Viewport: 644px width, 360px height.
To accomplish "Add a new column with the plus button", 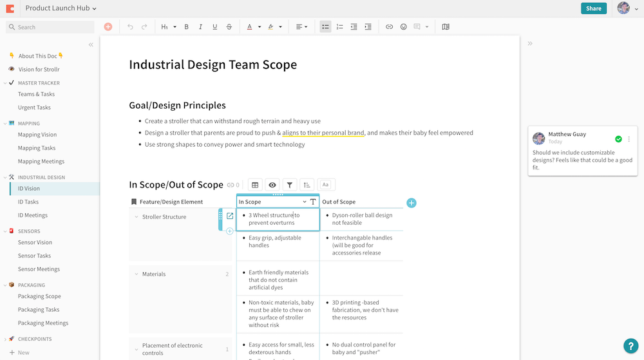I will [412, 203].
